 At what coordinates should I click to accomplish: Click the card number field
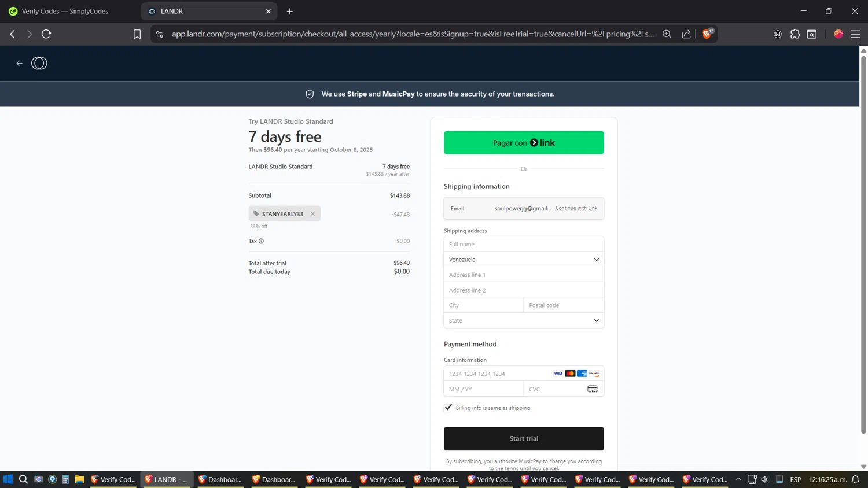coord(524,374)
